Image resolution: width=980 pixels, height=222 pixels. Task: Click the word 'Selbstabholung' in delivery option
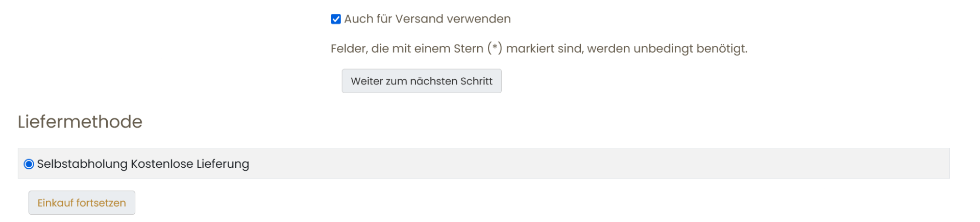pos(82,164)
